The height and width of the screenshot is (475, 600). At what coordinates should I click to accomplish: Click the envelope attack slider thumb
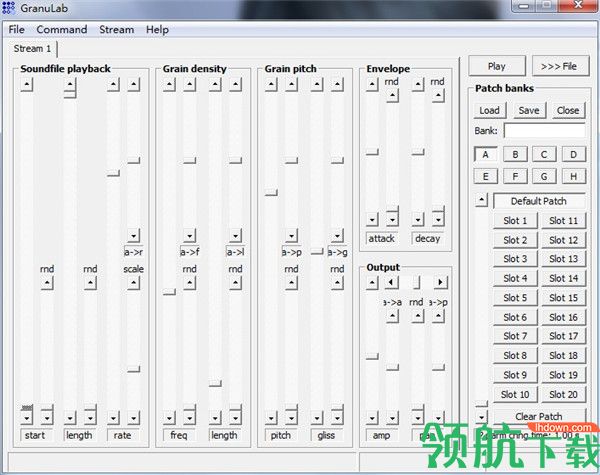pos(372,152)
